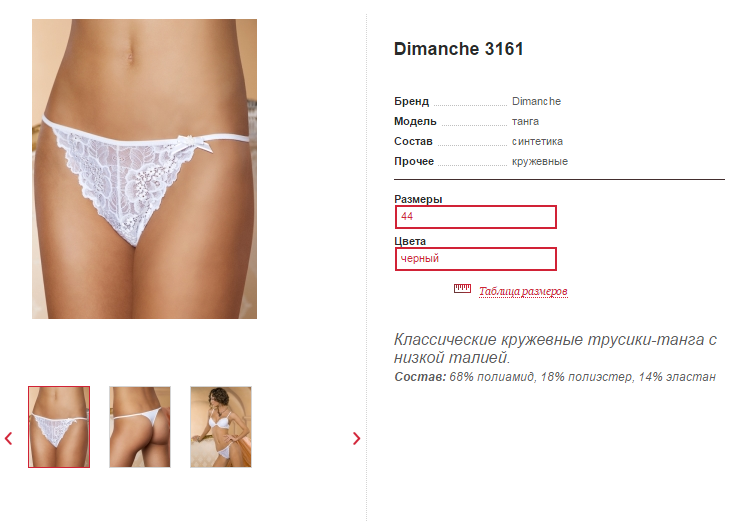Click the large main product image
This screenshot has width=752, height=521.
pyautogui.click(x=144, y=169)
